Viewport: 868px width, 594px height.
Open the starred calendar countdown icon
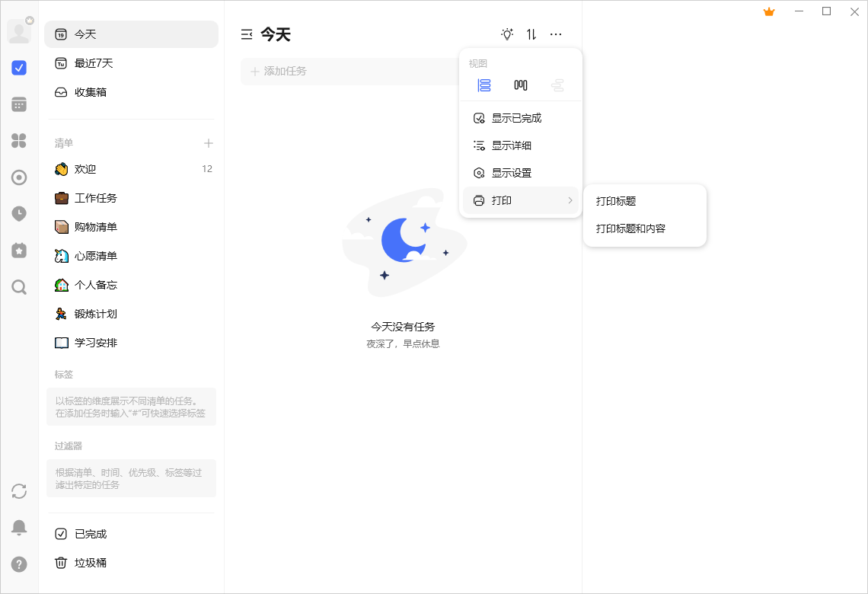19,251
